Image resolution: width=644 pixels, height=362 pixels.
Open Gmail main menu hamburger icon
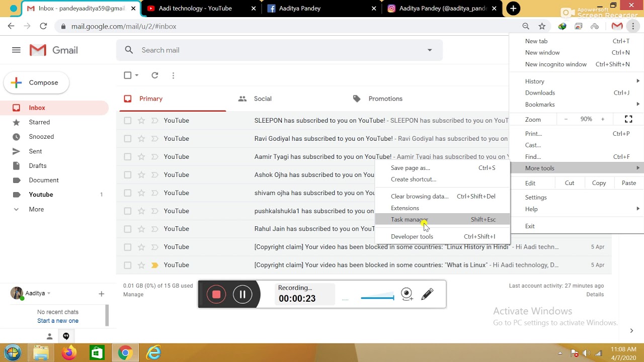click(x=16, y=50)
